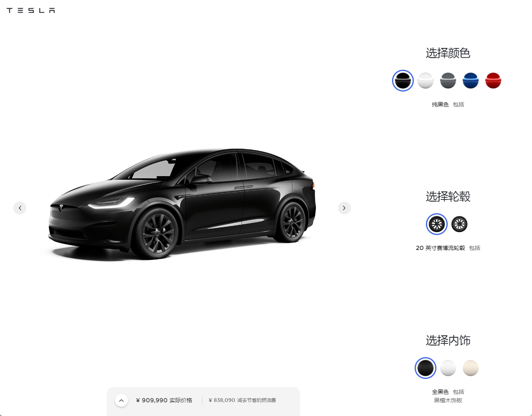Click the 选择颜色 heading
Image resolution: width=532 pixels, height=416 pixels.
(448, 53)
